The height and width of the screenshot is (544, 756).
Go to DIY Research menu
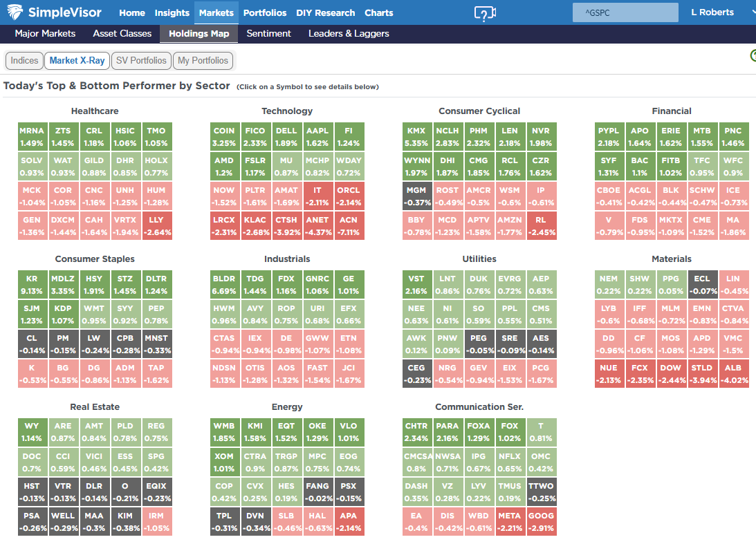tap(326, 12)
